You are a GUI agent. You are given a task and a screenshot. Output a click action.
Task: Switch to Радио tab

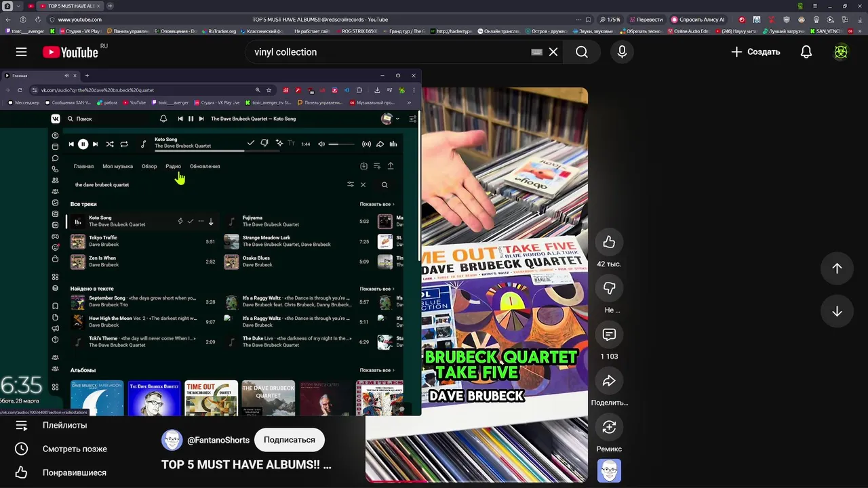173,166
